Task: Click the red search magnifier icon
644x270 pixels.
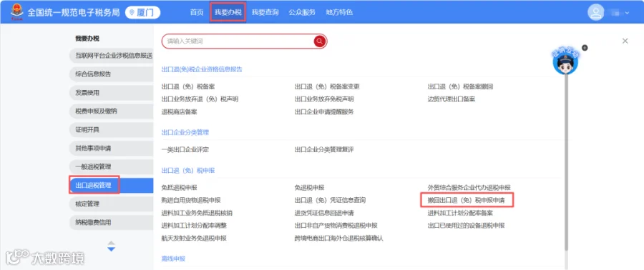Action: pos(320,41)
